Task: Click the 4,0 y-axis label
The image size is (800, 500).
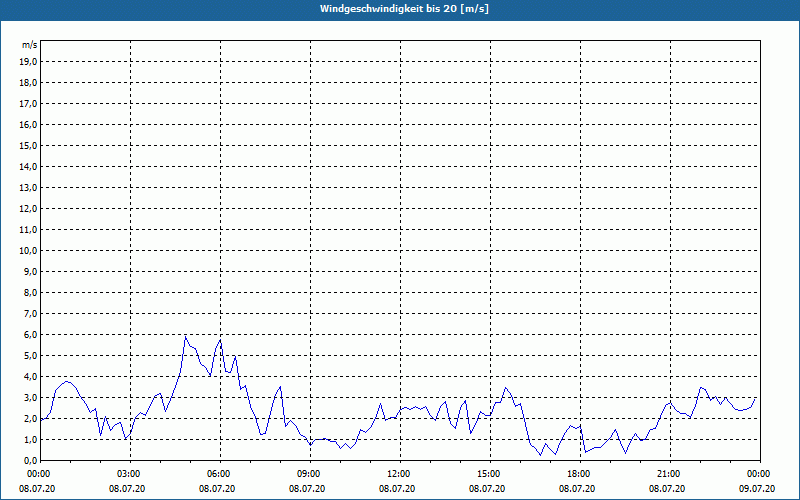Action: (x=31, y=376)
